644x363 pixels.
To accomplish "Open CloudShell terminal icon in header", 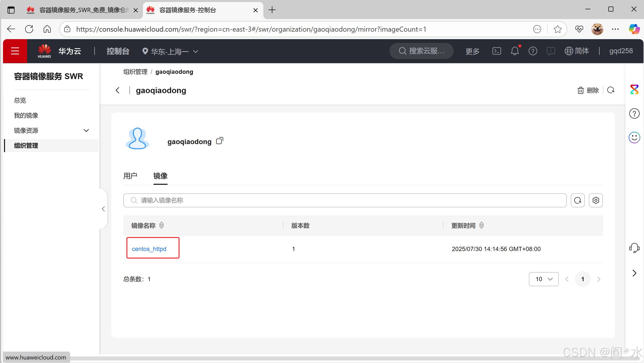I will pyautogui.click(x=497, y=51).
